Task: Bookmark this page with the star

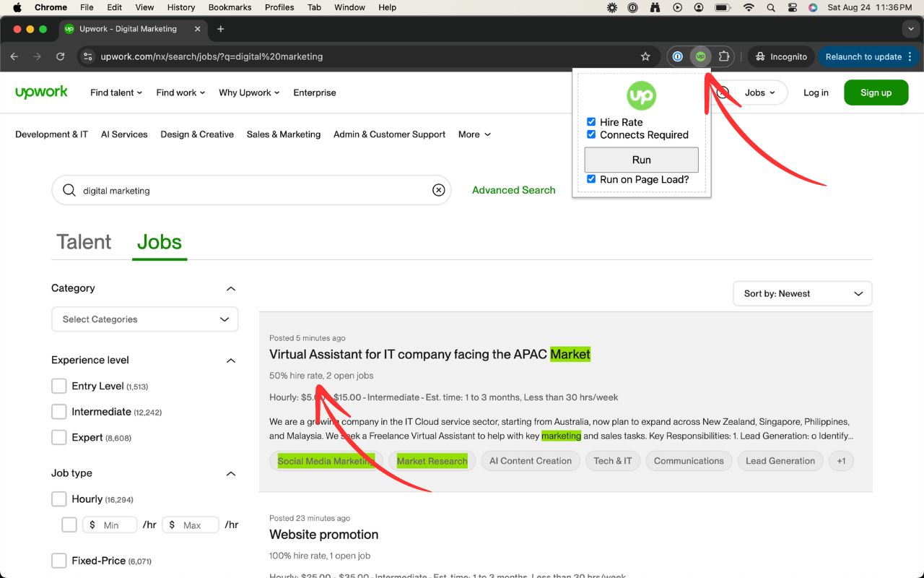Action: pos(645,56)
